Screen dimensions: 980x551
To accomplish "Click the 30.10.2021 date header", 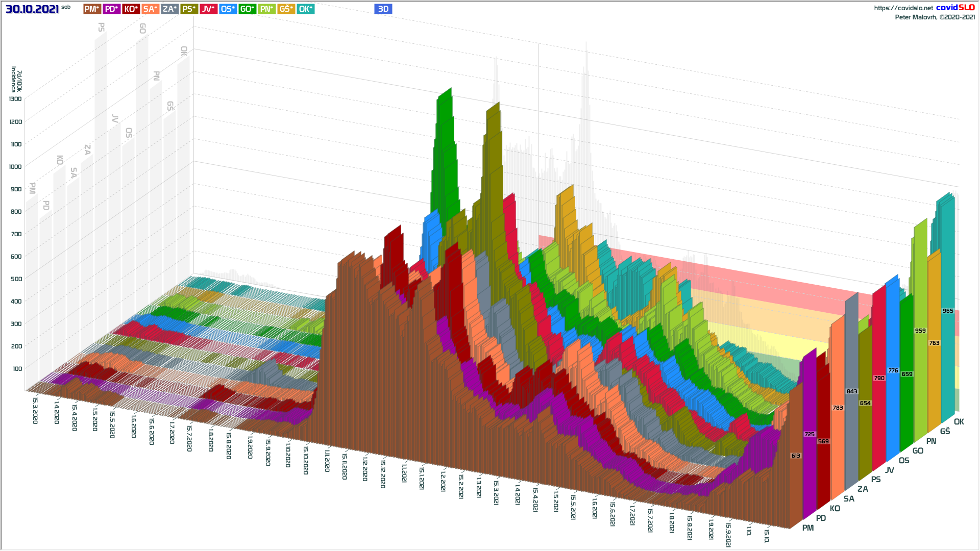I will pyautogui.click(x=32, y=9).
